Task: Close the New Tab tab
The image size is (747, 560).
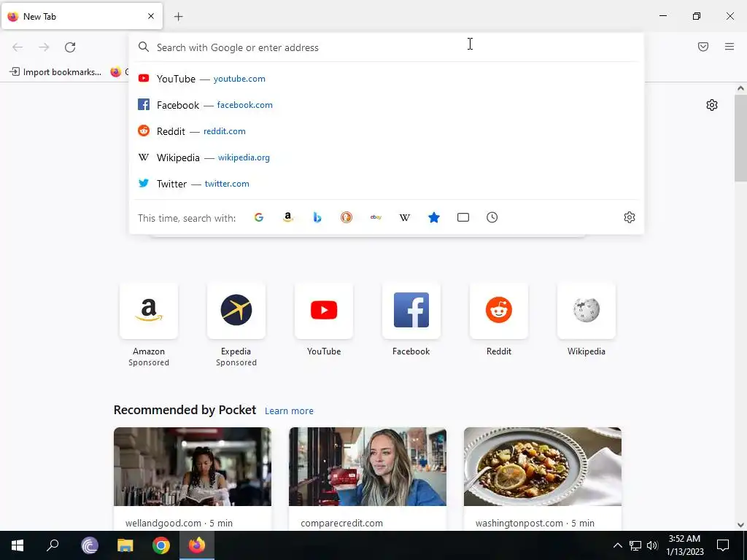Action: click(x=151, y=16)
